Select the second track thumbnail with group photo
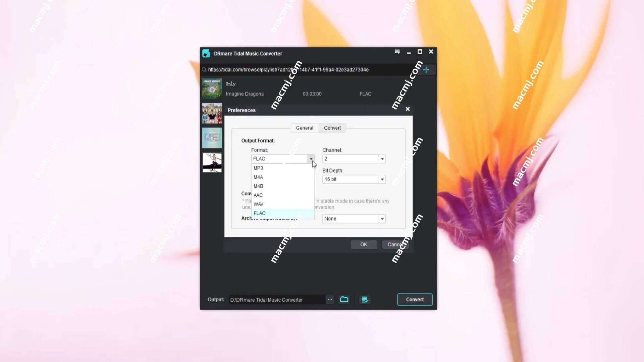This screenshot has height=362, width=644. pos(212,113)
